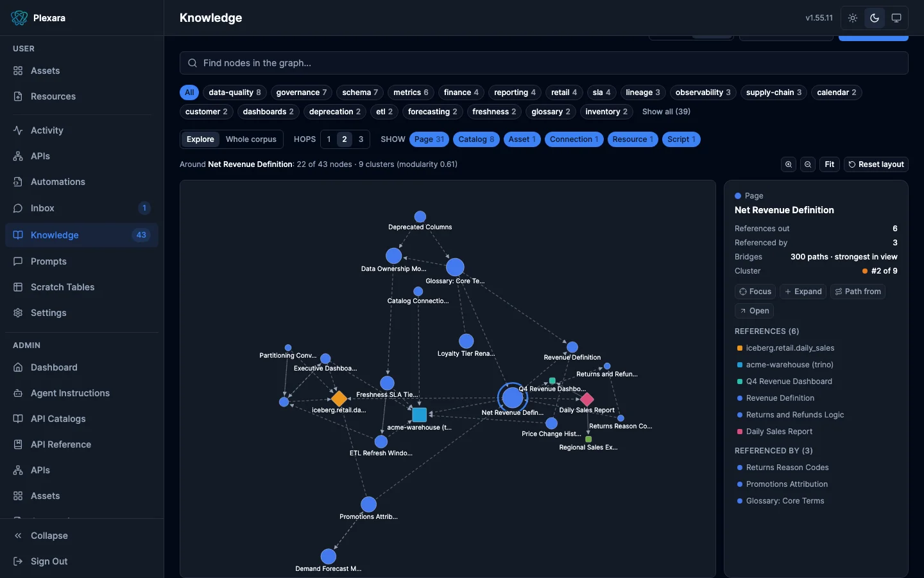The height and width of the screenshot is (578, 924).
Task: Click the green Regional Sales node
Action: 588,439
